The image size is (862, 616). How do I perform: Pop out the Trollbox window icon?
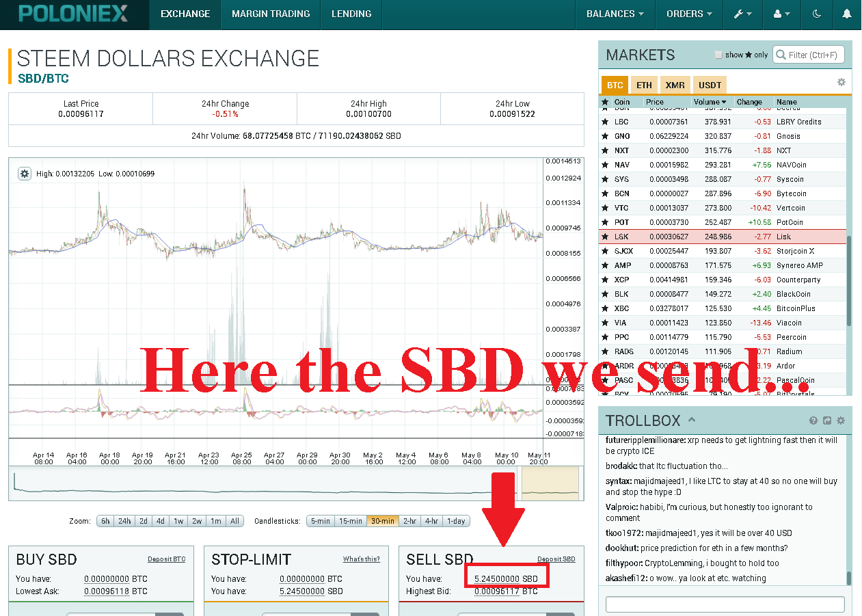point(827,420)
